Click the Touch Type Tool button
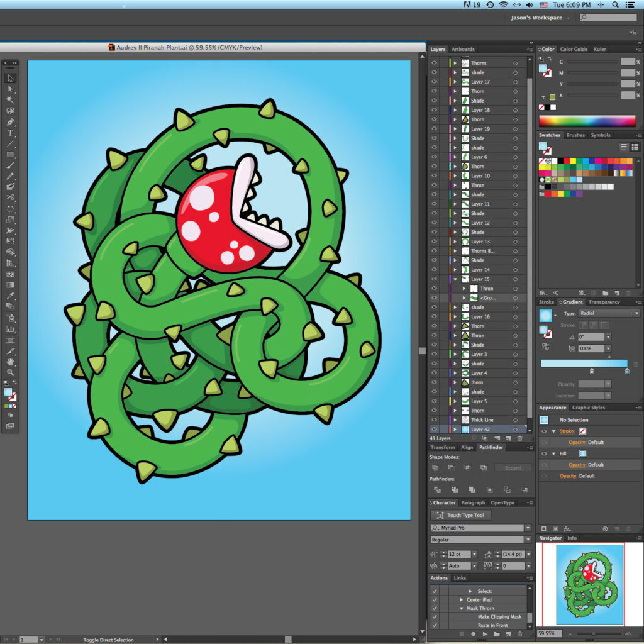Viewport: 644px width, 644px height. point(460,516)
